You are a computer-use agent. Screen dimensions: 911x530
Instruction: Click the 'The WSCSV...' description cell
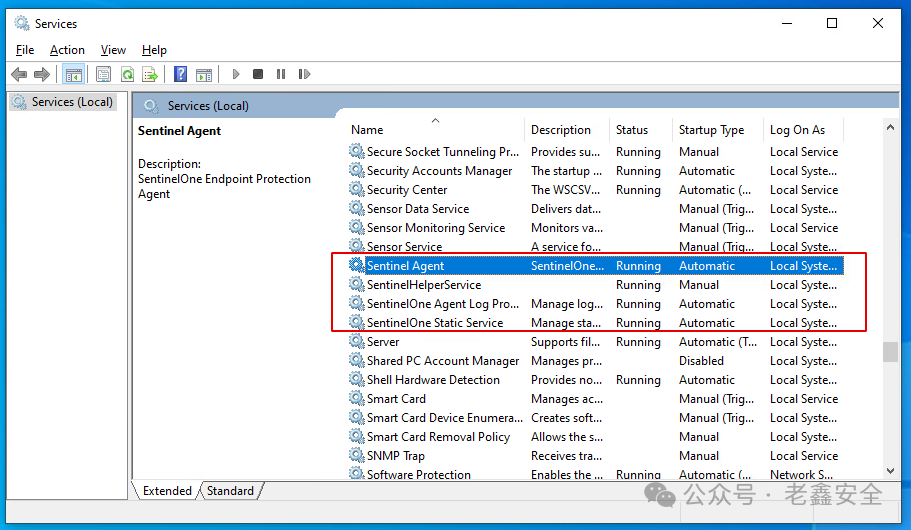(565, 190)
